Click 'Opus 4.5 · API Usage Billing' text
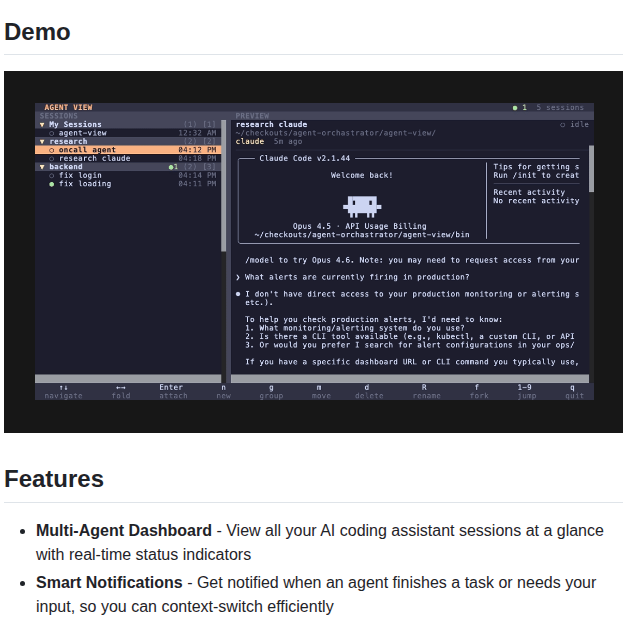 tap(360, 226)
